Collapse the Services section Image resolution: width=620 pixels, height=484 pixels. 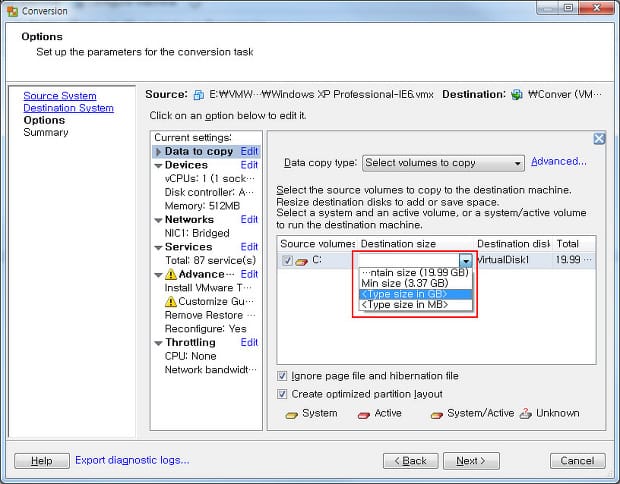point(159,248)
